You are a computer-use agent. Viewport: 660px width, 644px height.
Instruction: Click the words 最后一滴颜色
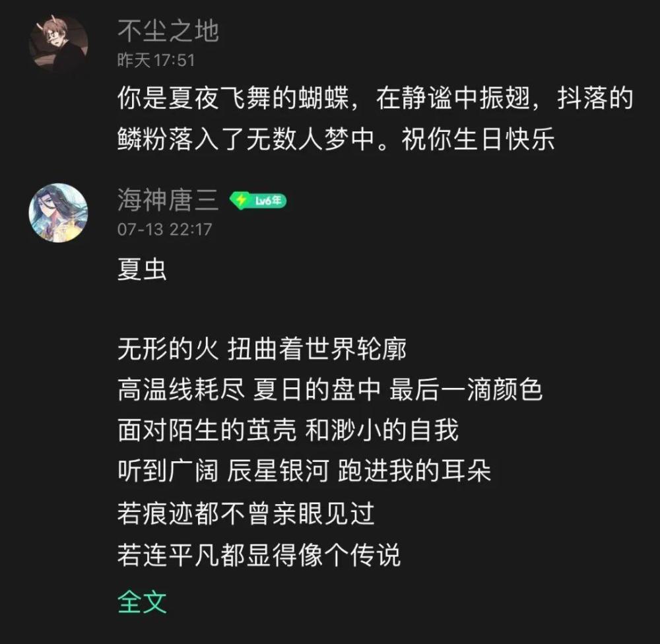point(466,389)
